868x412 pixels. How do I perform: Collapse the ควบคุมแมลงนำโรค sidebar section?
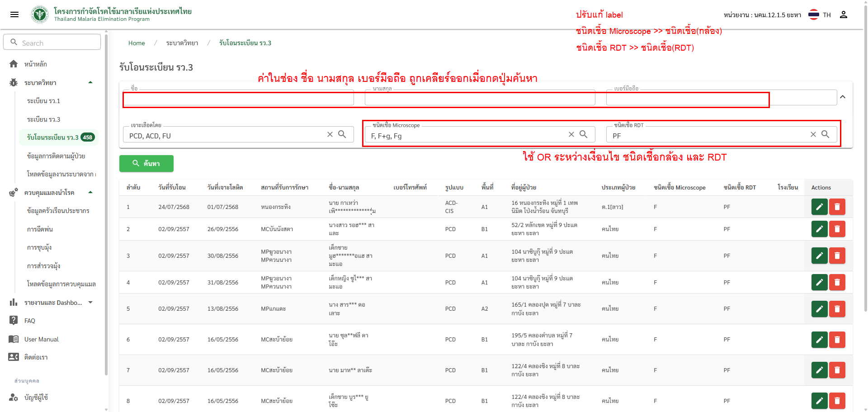tap(90, 192)
